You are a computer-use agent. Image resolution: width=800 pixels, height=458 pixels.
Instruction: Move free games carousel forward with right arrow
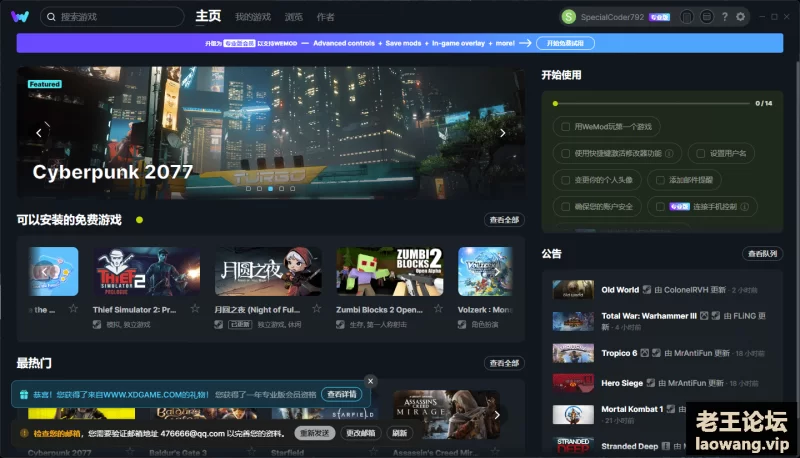coord(497,271)
